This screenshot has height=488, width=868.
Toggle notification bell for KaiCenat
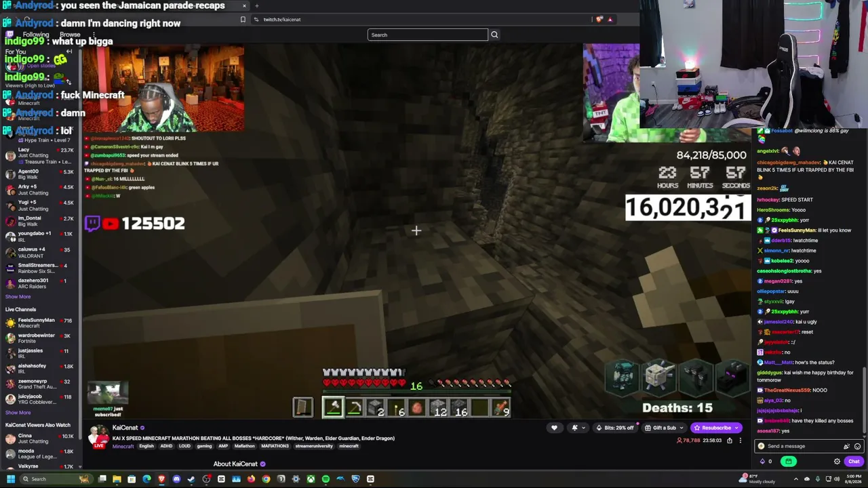(575, 428)
